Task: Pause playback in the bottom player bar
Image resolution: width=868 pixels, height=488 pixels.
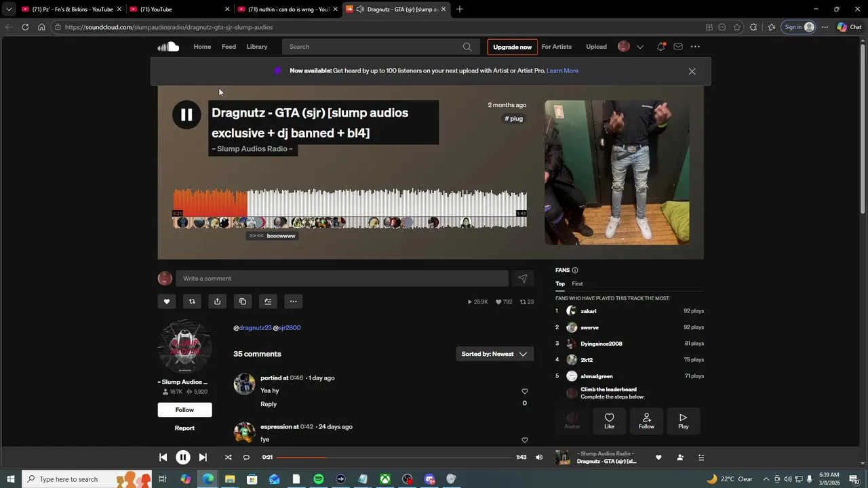Action: click(x=183, y=457)
